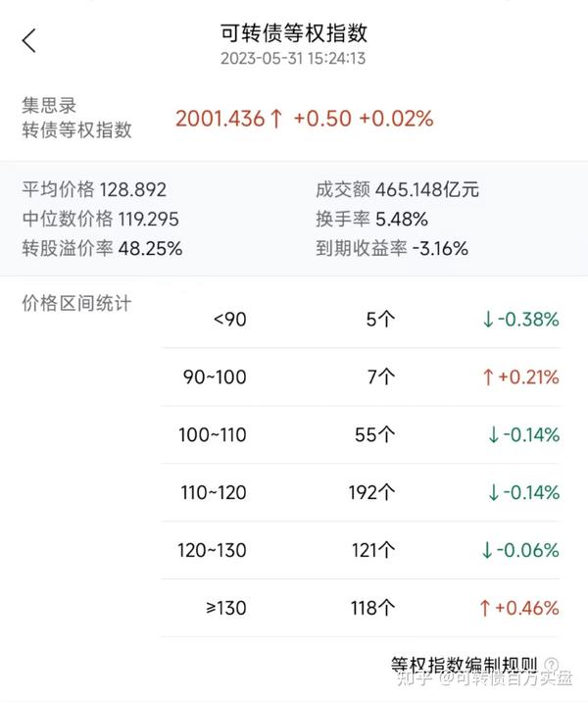Image resolution: width=588 pixels, height=702 pixels.
Task: Tap the back arrow icon
Action: coord(29,41)
